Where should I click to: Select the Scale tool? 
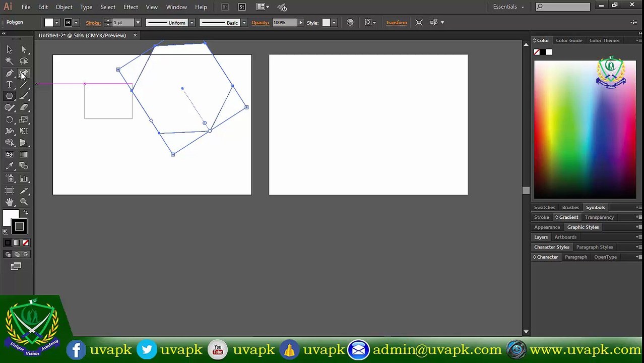(x=24, y=119)
